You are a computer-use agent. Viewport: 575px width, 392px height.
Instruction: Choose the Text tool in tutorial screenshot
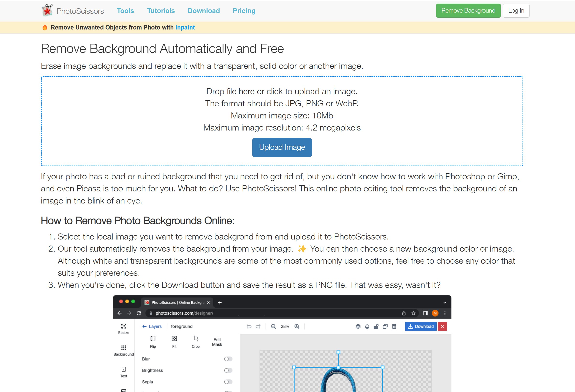point(124,372)
